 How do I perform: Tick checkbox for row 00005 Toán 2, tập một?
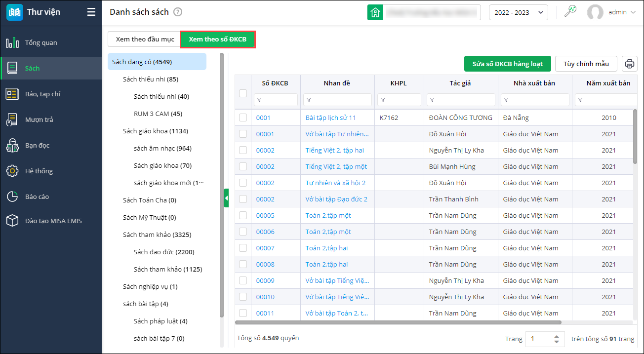pos(243,215)
